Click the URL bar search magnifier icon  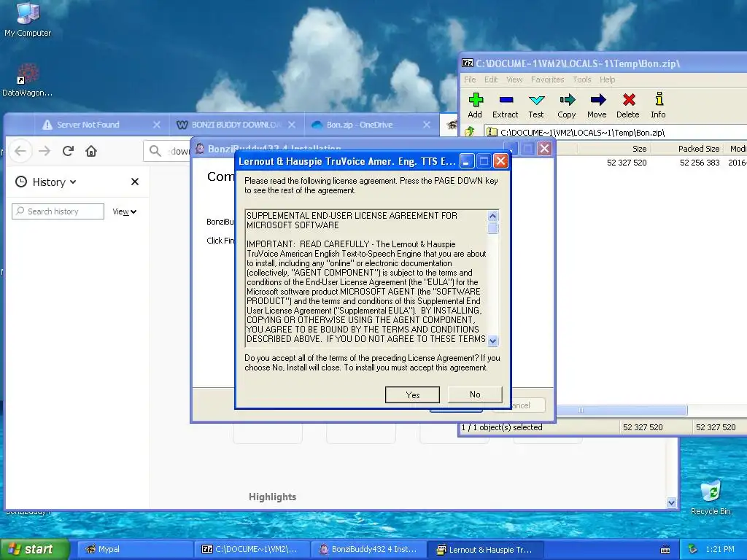(155, 151)
